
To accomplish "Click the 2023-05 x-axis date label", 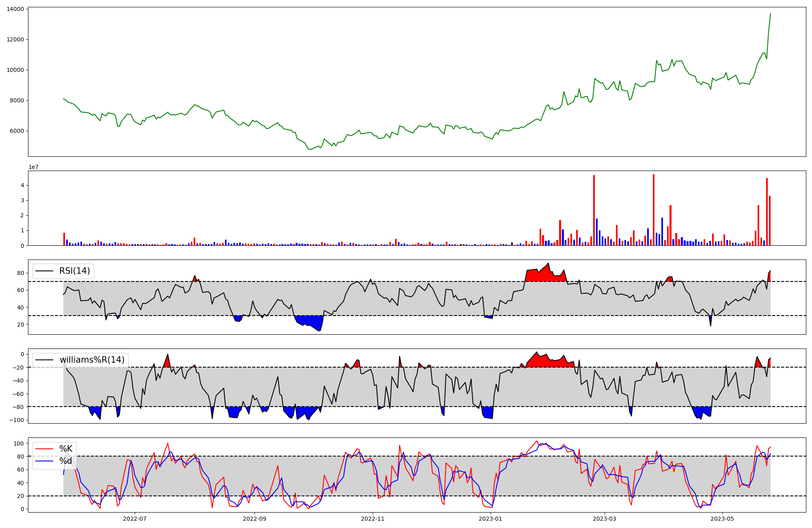I will [x=723, y=519].
